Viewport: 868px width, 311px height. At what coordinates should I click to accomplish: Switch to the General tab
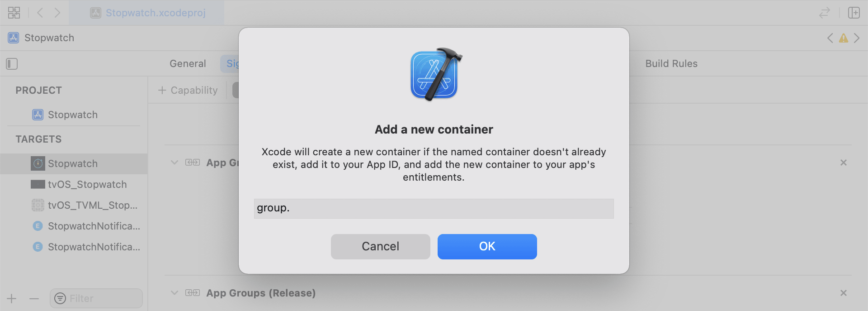188,64
